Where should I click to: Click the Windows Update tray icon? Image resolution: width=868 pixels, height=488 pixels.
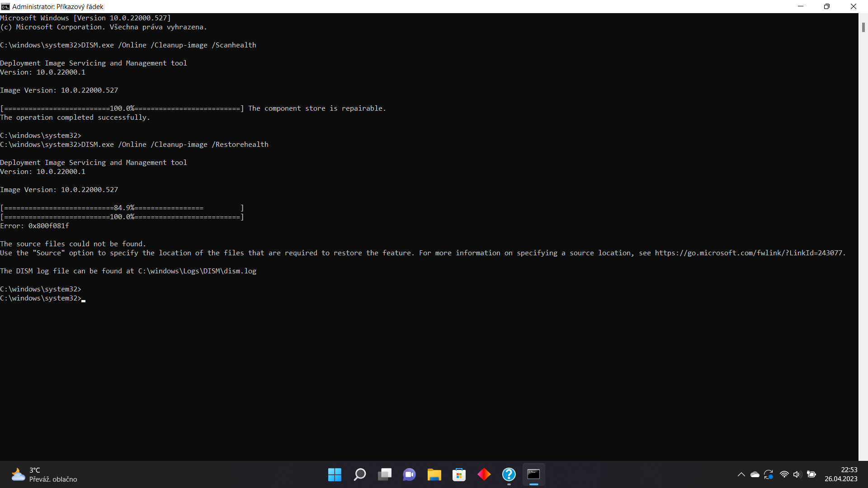coord(769,474)
